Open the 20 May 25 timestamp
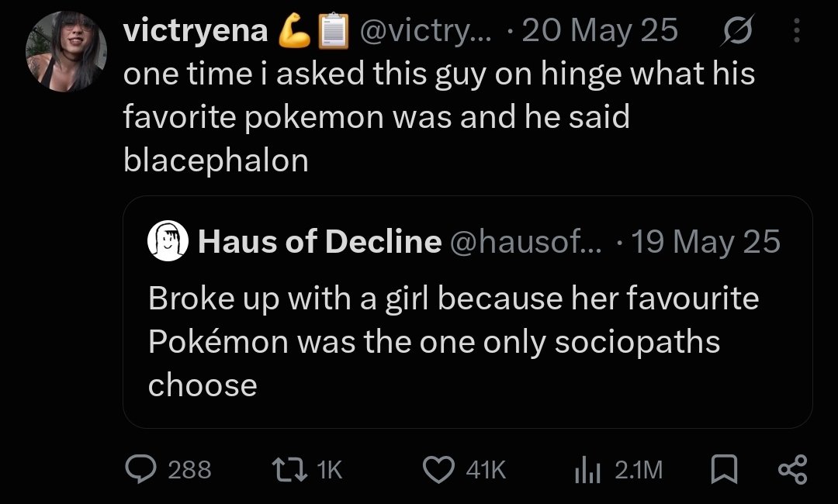The image size is (838, 504). click(600, 30)
